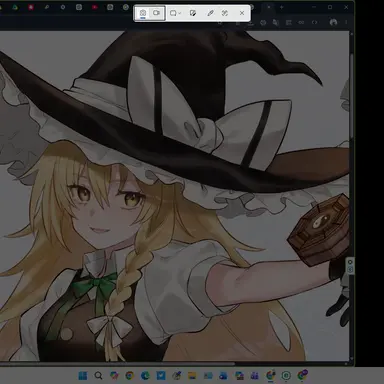The image size is (384, 384).
Task: Close the Snipping Tool overlay bar
Action: pyautogui.click(x=242, y=13)
